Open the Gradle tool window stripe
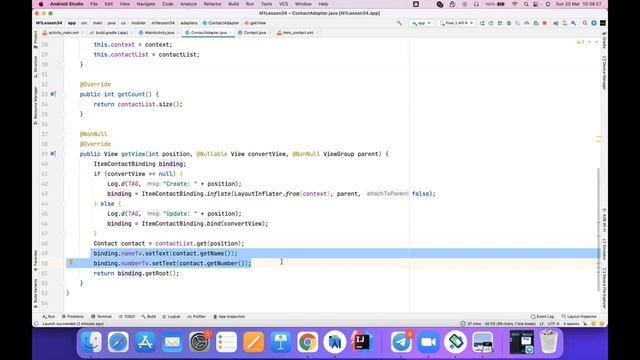This screenshot has height=360, width=640. 604,40
